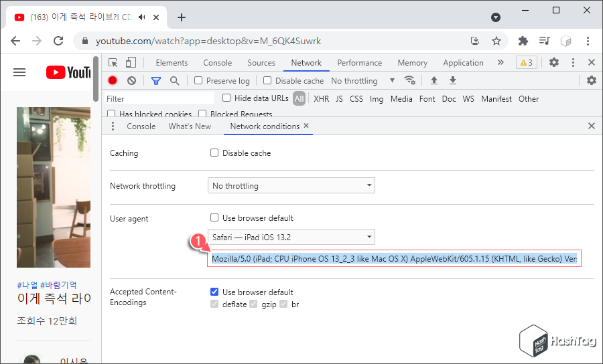Switch to the top Console tab
603x364 pixels.
coord(217,63)
